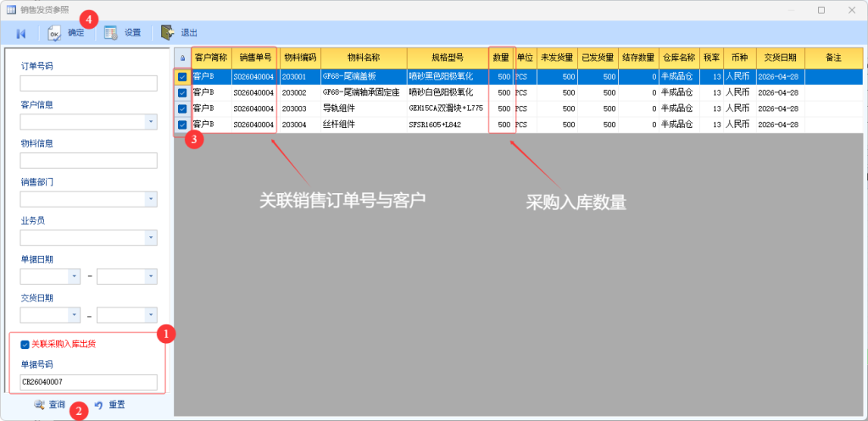The image size is (868, 421).
Task: Uncheck the row checkbox for material 203001
Action: click(182, 77)
